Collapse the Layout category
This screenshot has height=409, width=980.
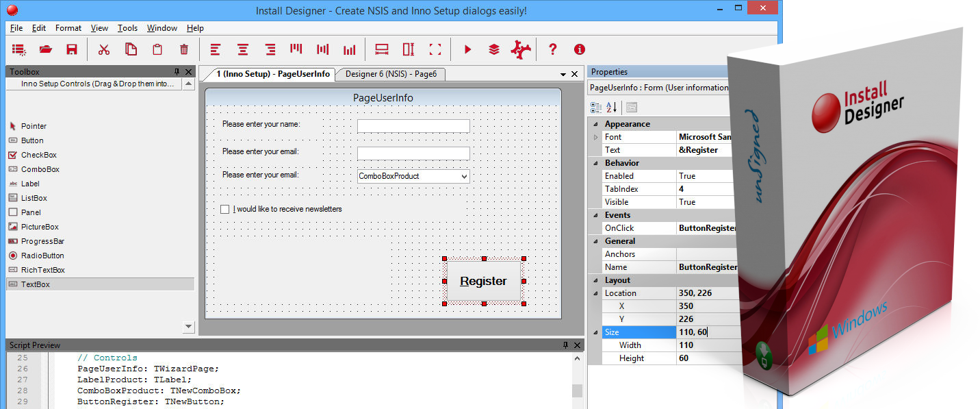[x=595, y=280]
